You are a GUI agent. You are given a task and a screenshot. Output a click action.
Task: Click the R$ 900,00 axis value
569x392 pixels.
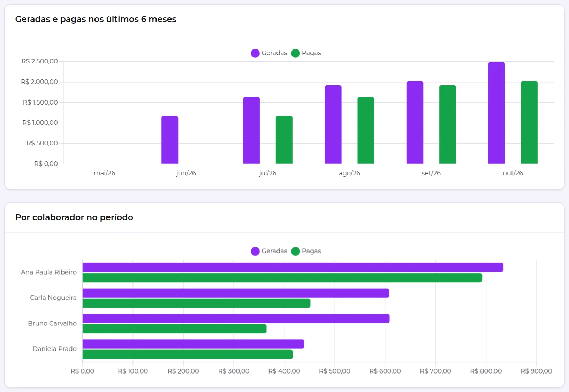coord(536,371)
